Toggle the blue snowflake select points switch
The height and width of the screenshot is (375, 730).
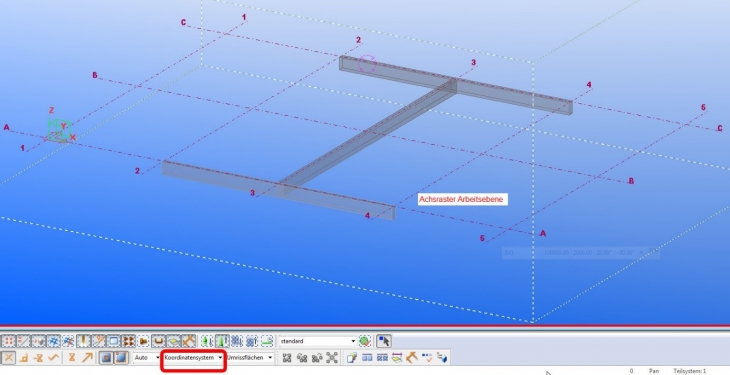coord(54,341)
